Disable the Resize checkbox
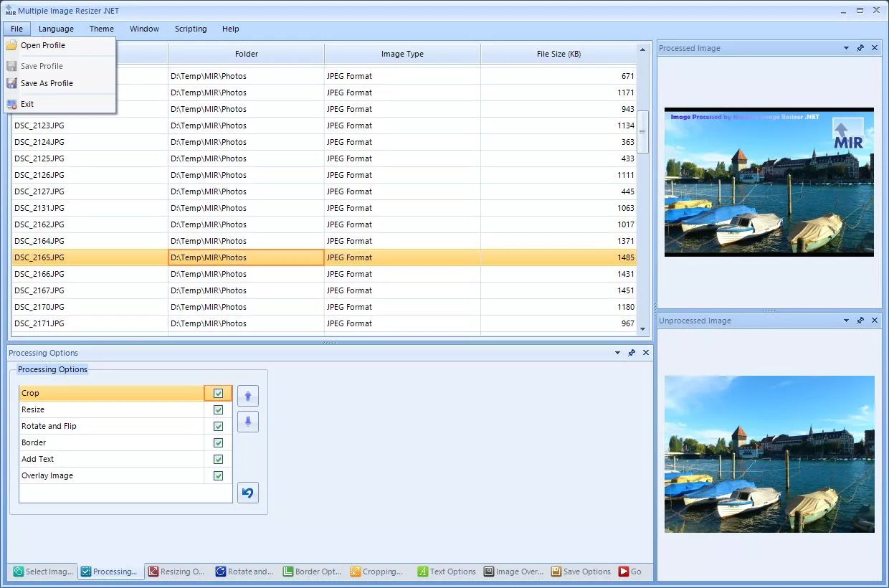Screen dimensions: 889x588 coord(217,409)
